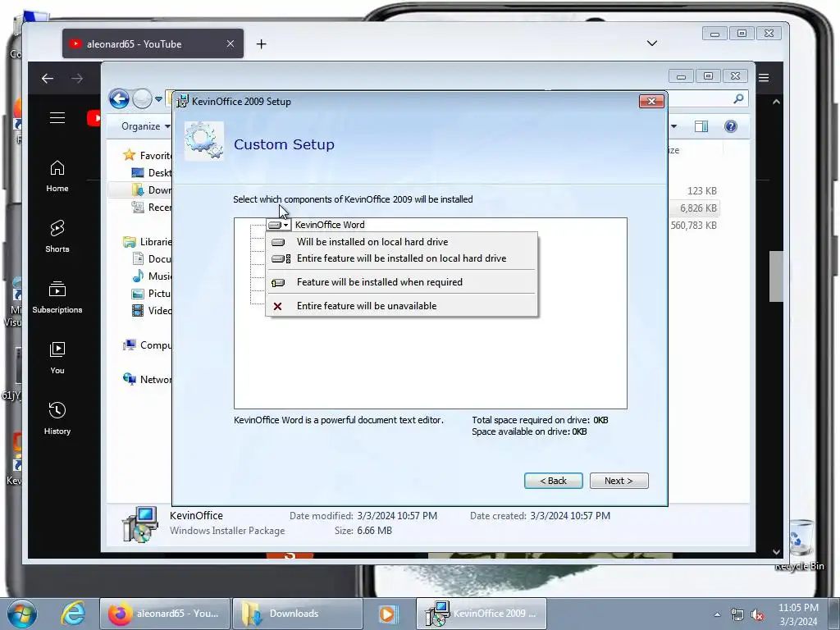Switch to Downloads folder taskbar button

pos(297,614)
